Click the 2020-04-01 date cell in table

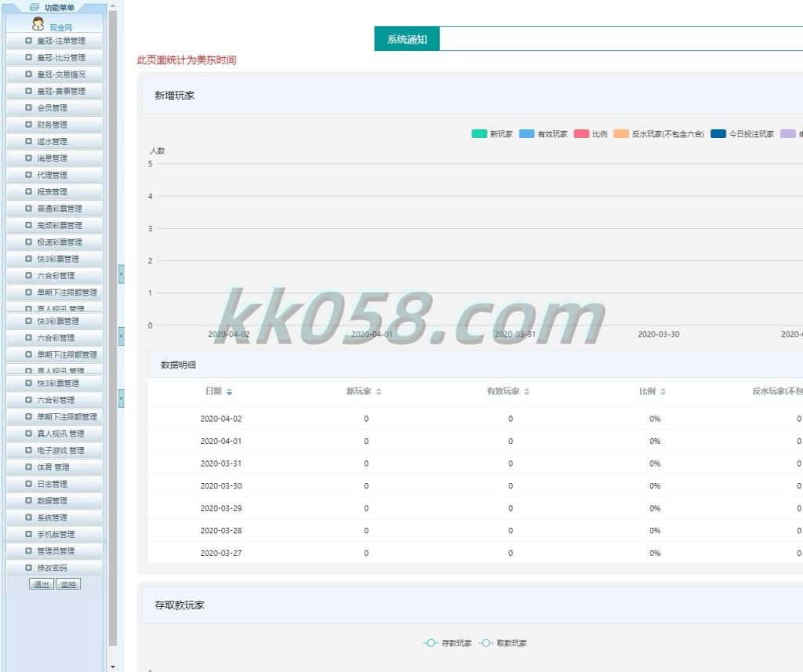[220, 441]
